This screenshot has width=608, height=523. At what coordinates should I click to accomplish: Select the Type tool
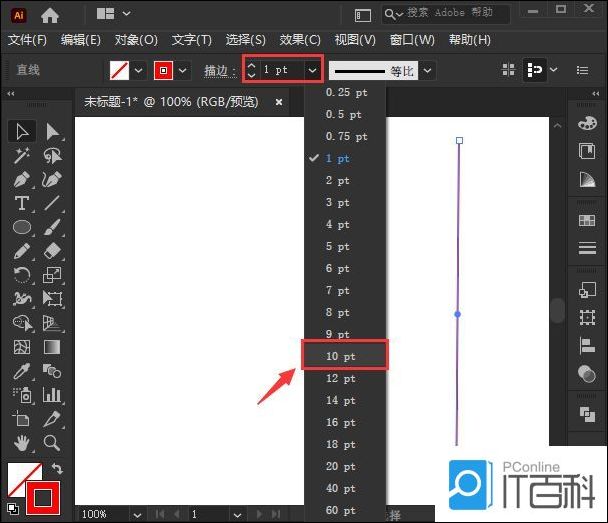click(22, 203)
